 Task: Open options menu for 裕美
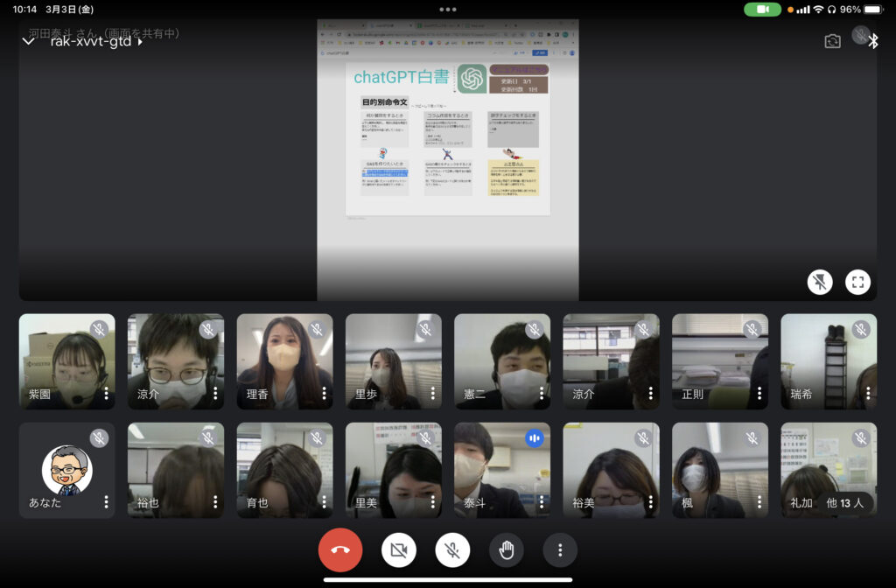click(650, 501)
